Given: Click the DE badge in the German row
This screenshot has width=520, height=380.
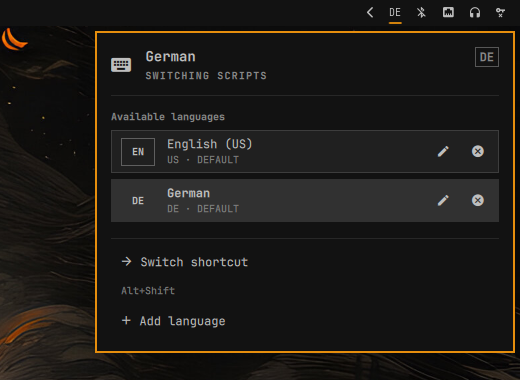Looking at the screenshot, I should coord(138,201).
